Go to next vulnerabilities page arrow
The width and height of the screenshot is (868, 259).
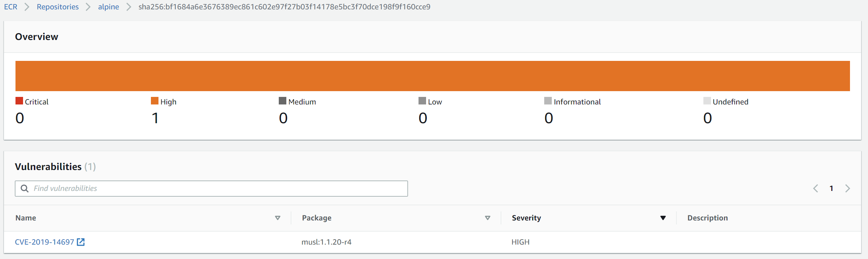coord(847,188)
